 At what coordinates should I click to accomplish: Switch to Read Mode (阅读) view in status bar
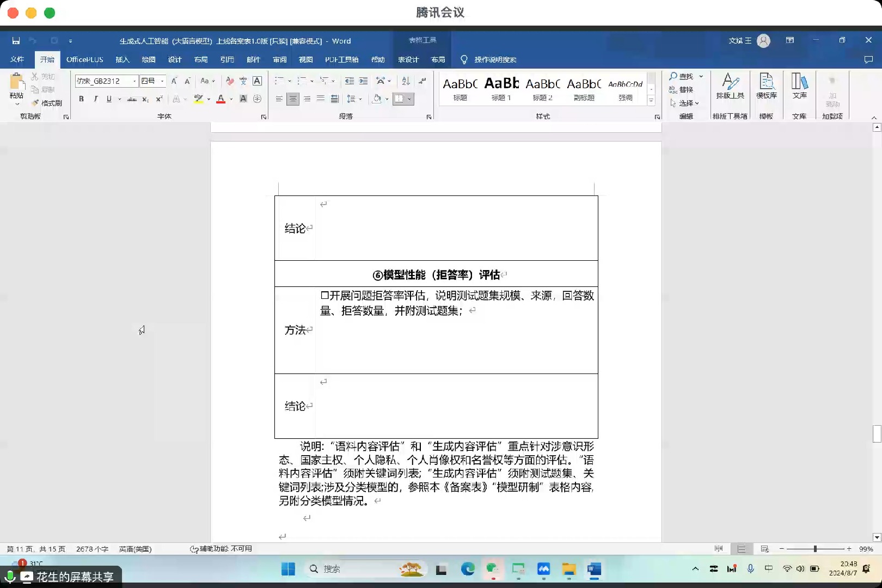(x=719, y=549)
